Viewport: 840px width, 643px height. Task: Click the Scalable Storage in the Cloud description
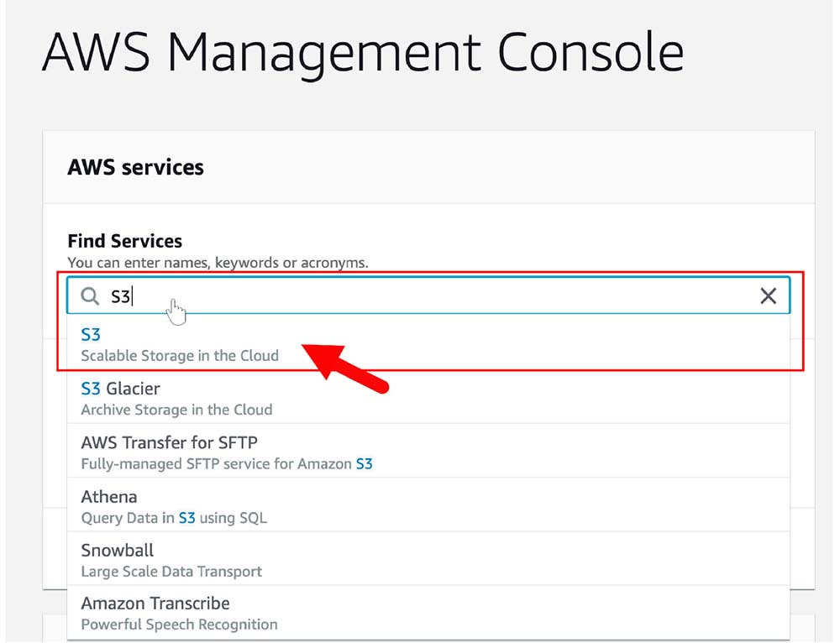[x=180, y=356]
